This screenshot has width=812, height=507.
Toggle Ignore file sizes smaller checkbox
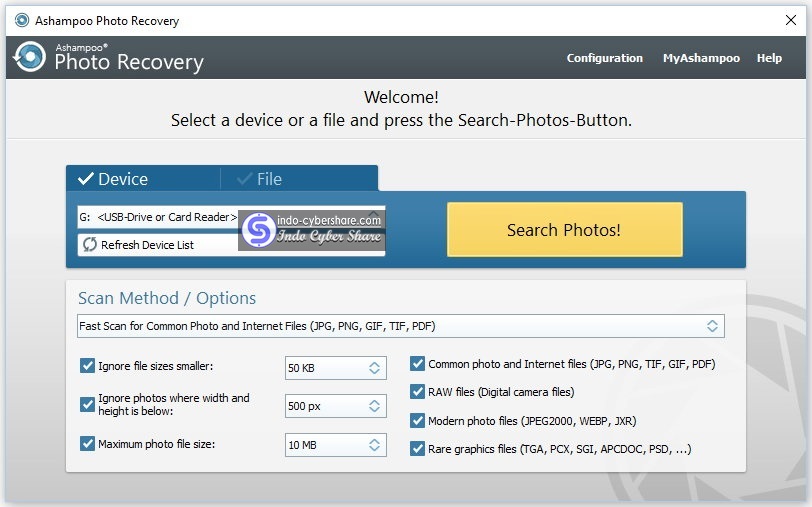click(87, 366)
